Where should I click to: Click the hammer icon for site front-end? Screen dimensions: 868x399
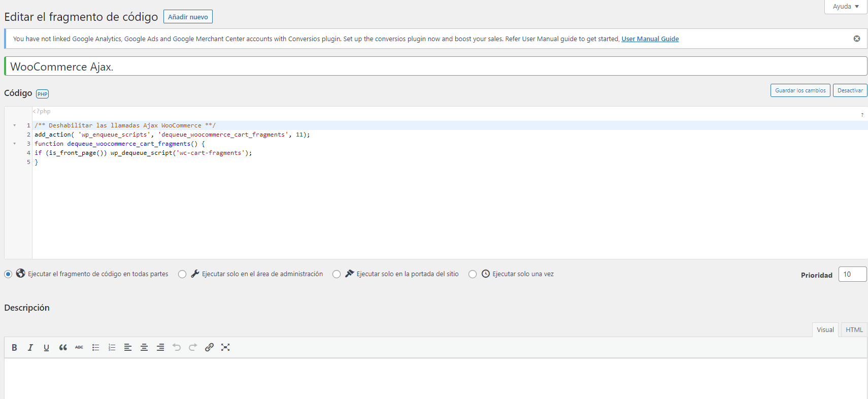click(x=350, y=274)
